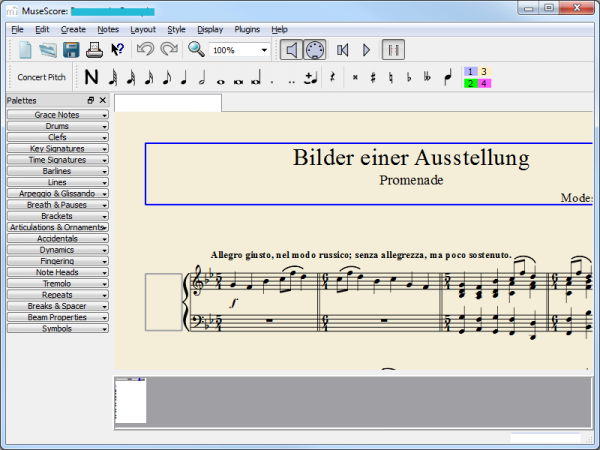Image resolution: width=600 pixels, height=450 pixels.
Task: Open the Plugins menu
Action: (x=247, y=29)
